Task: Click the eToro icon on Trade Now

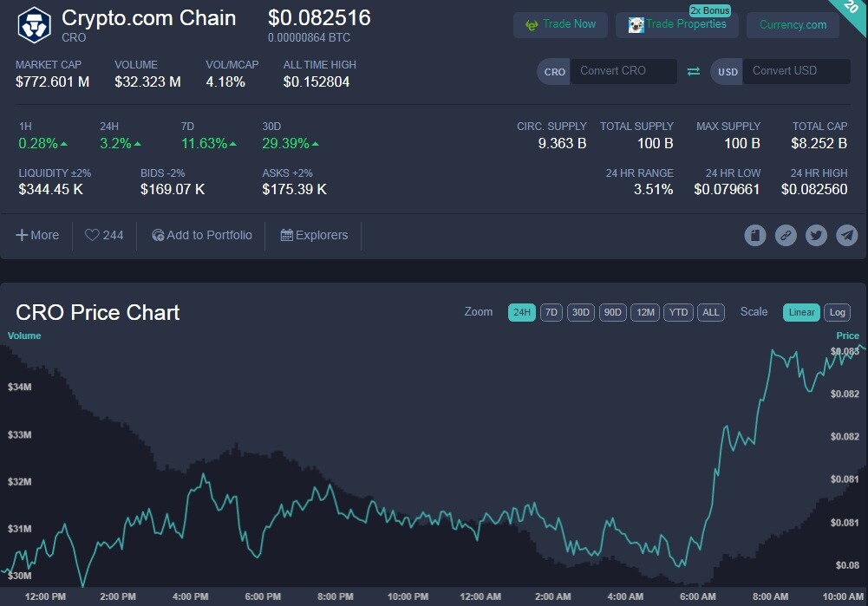Action: click(532, 25)
